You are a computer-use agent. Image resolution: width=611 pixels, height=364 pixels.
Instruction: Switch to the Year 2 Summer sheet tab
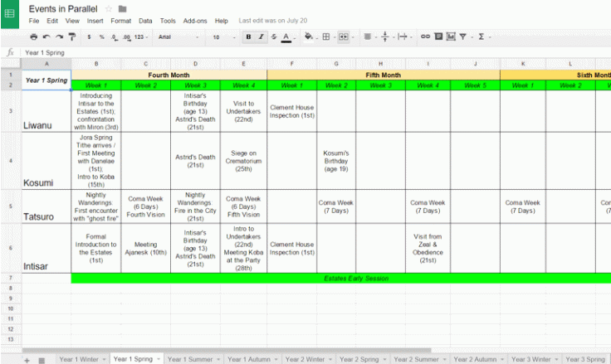pyautogui.click(x=416, y=359)
